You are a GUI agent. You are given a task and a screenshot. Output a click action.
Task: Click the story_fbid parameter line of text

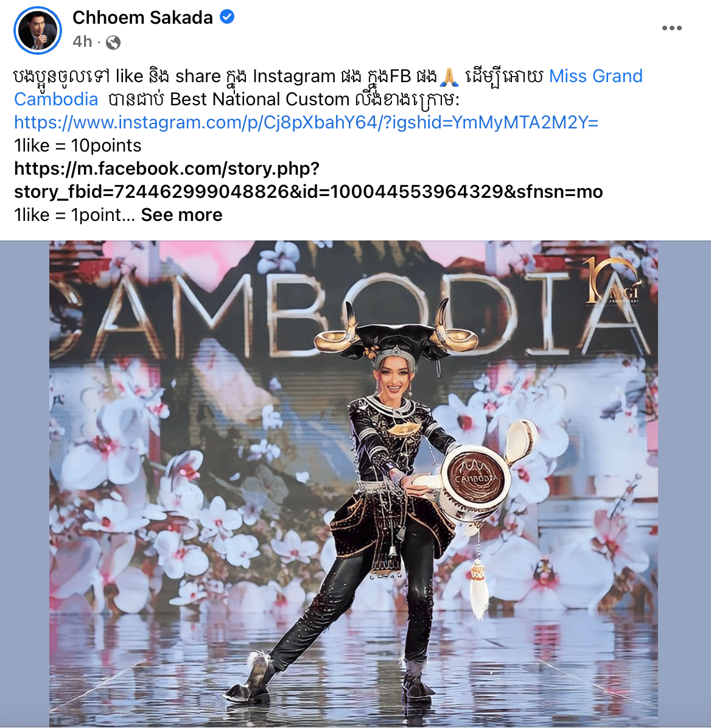coord(309,192)
